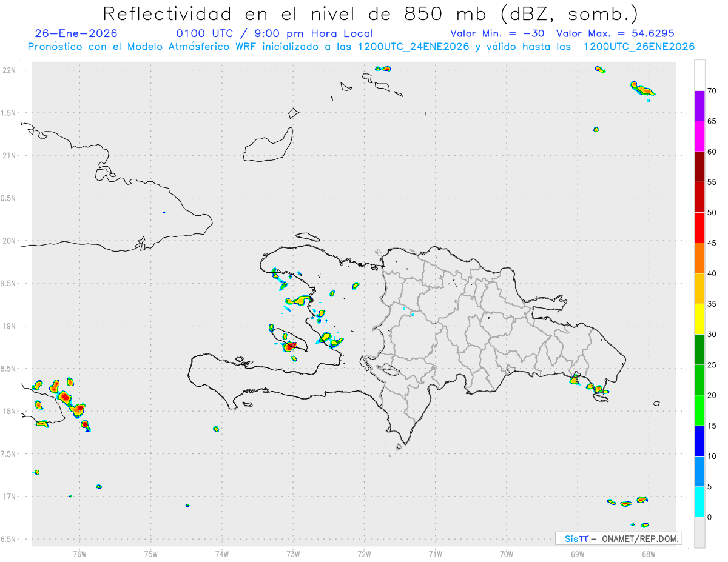728x562 pixels.
Task: Click the '21N' latitude axis label
Action: (x=10, y=156)
